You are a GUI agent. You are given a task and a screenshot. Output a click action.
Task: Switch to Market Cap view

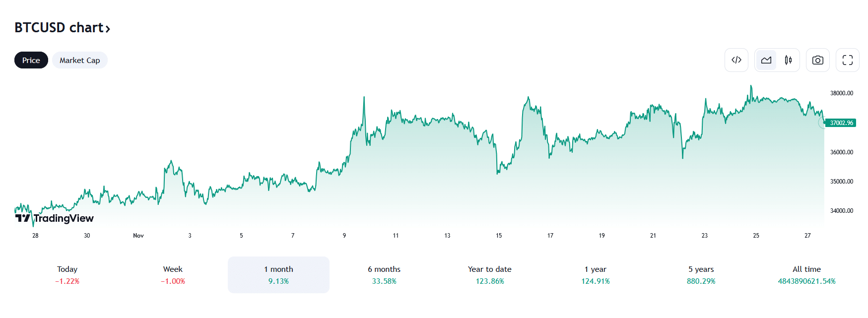[79, 60]
